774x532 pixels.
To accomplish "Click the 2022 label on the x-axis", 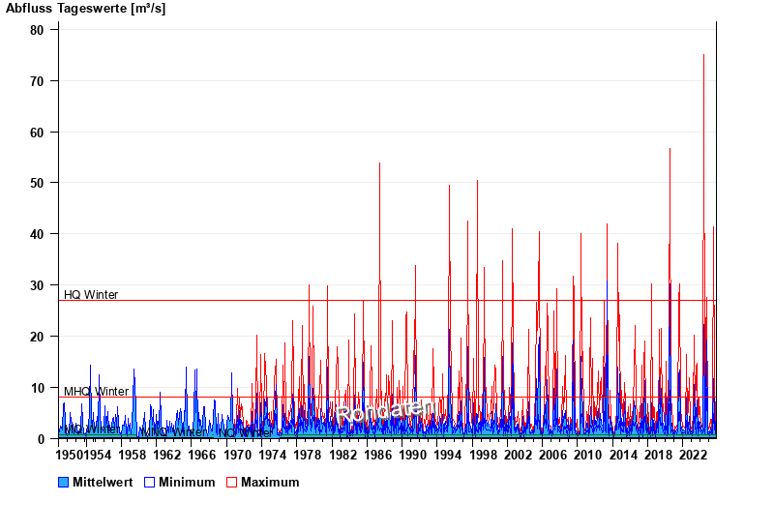I will 693,455.
